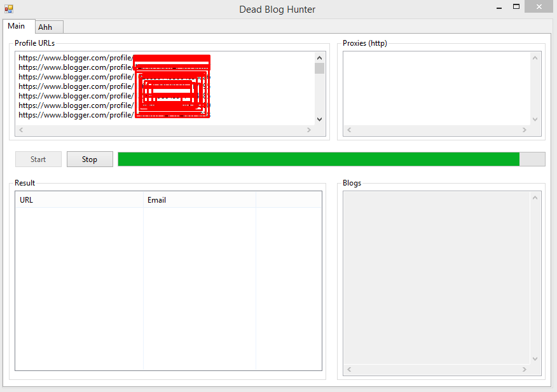
Task: Click the greyed-out Start button
Action: coord(38,159)
